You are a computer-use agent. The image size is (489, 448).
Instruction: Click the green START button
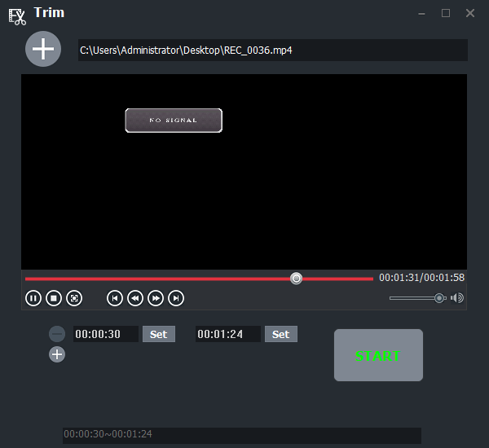click(x=378, y=355)
